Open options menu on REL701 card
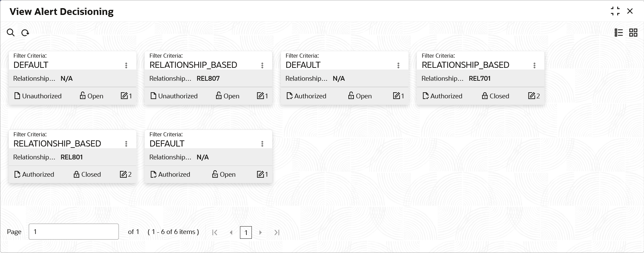Image resolution: width=644 pixels, height=253 pixels. point(535,65)
